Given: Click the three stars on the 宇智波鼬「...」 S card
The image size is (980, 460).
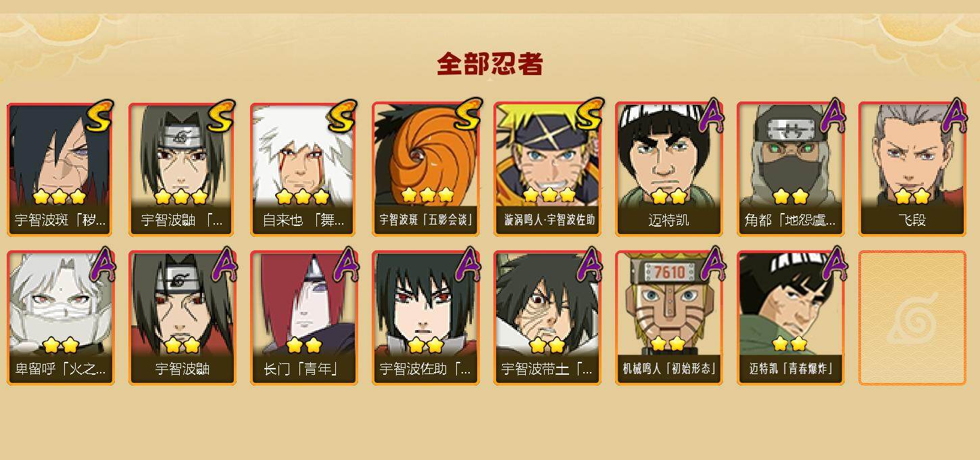Looking at the screenshot, I should pyautogui.click(x=180, y=197).
